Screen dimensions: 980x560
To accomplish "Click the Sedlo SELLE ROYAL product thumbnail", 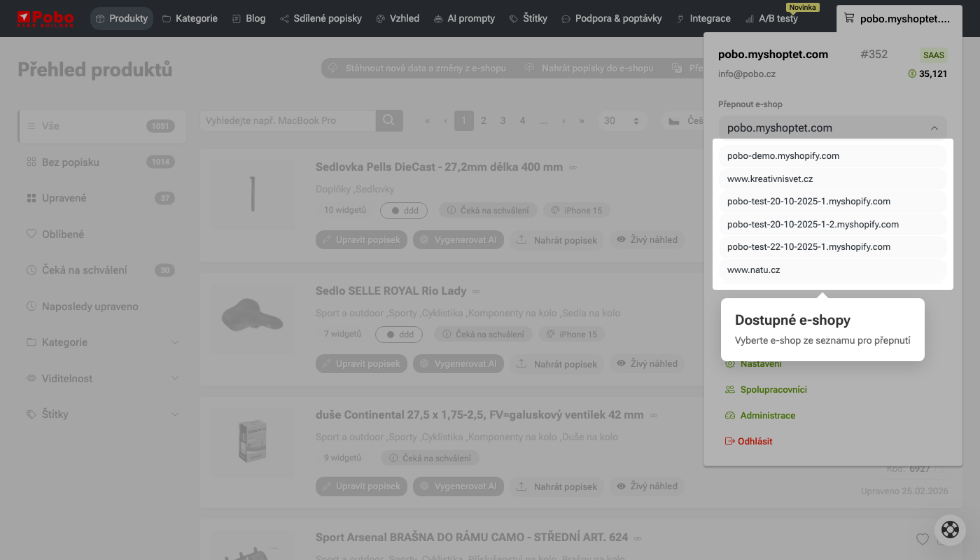I will click(x=253, y=318).
